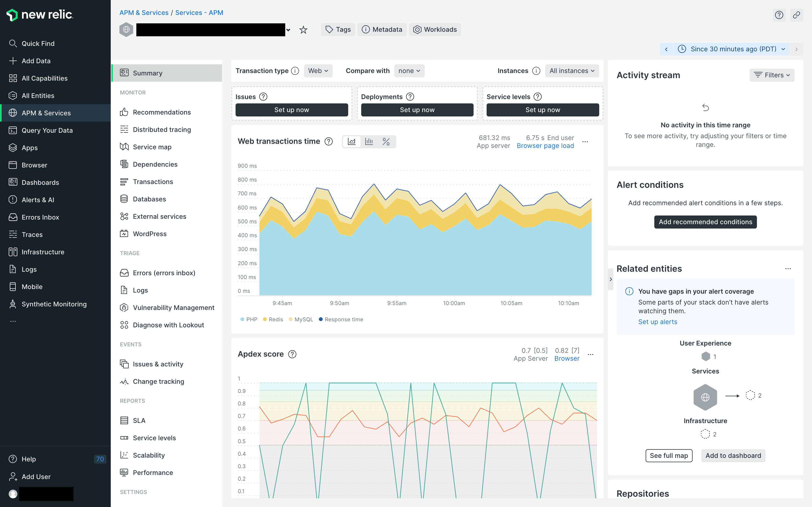Favorite this service with the star icon
Viewport: 812px width, 507px height.
pyautogui.click(x=303, y=30)
